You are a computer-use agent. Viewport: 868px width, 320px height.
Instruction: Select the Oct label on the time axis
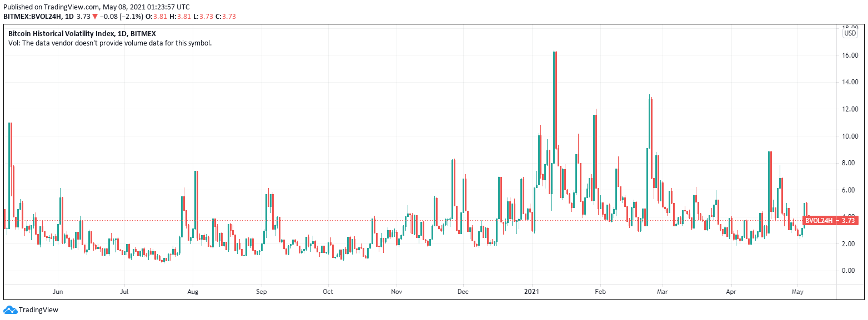pyautogui.click(x=328, y=291)
